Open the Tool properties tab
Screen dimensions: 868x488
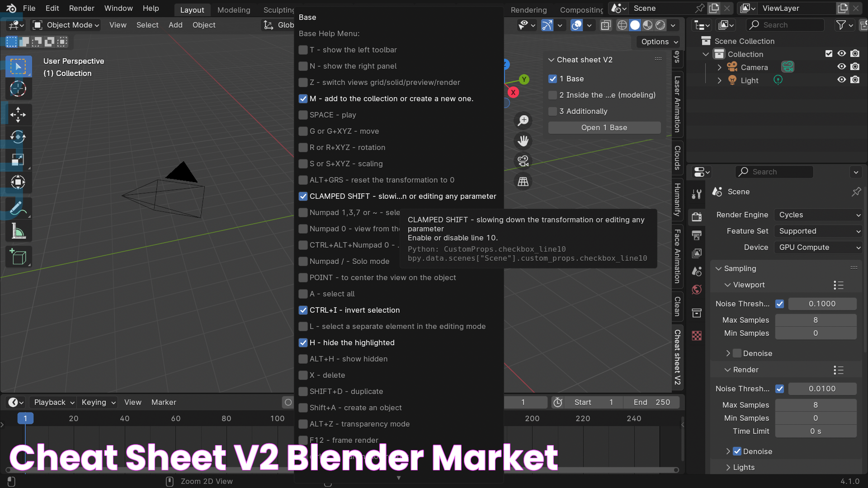tap(697, 194)
